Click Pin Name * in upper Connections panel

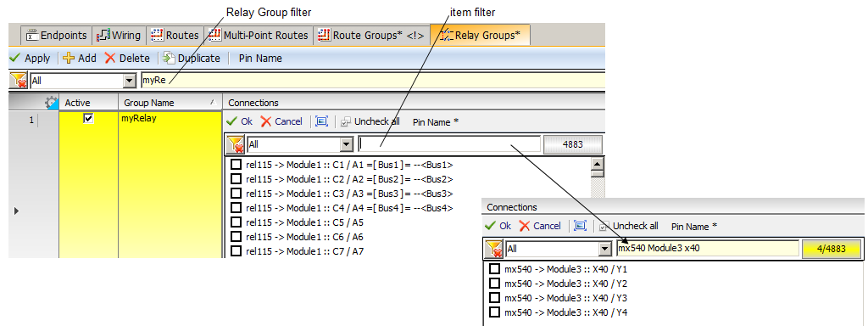pos(436,122)
